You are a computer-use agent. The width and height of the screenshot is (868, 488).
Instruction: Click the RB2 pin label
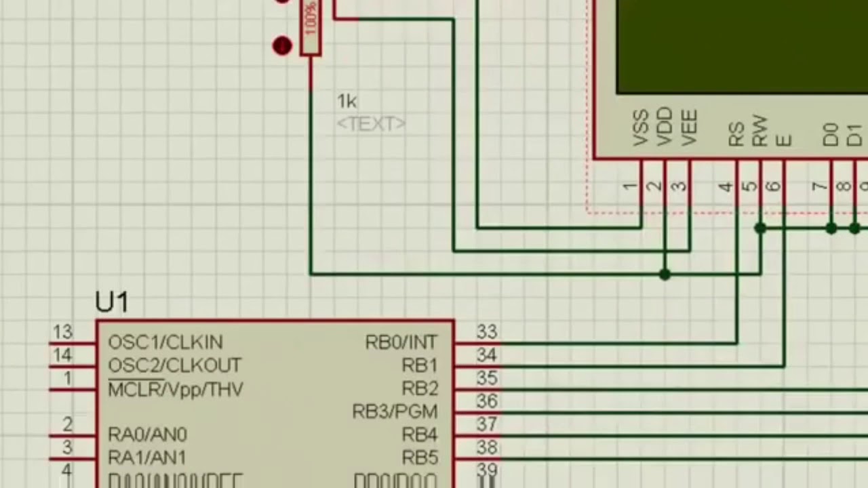pyautogui.click(x=420, y=388)
